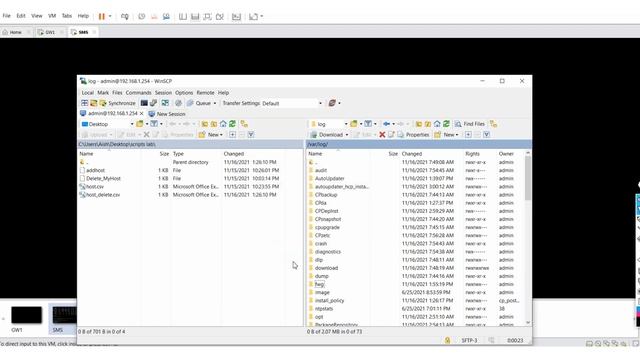Click the VMware pause button
Image resolution: width=640 pixels, height=360 pixels.
[x=102, y=16]
